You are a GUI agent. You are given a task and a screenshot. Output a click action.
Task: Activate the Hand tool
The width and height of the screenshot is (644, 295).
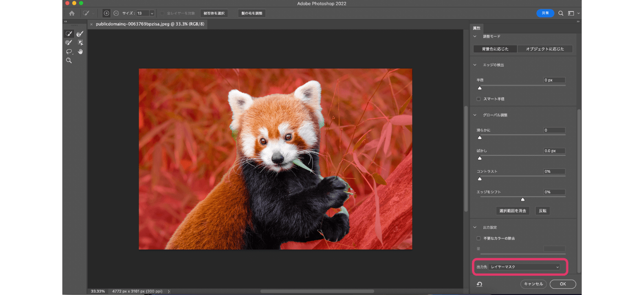tap(80, 52)
